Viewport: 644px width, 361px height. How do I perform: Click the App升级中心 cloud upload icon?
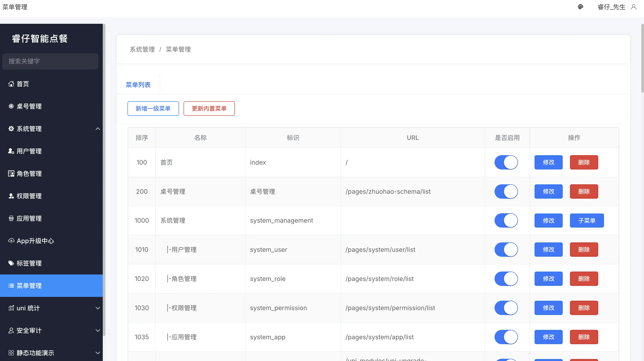click(11, 241)
